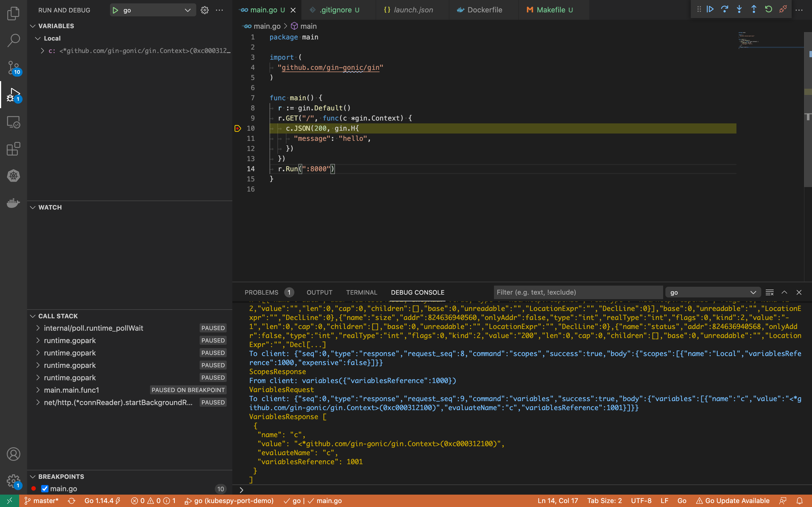Collapse the WATCH section
Screen dimensions: 812x507
tap(33, 207)
